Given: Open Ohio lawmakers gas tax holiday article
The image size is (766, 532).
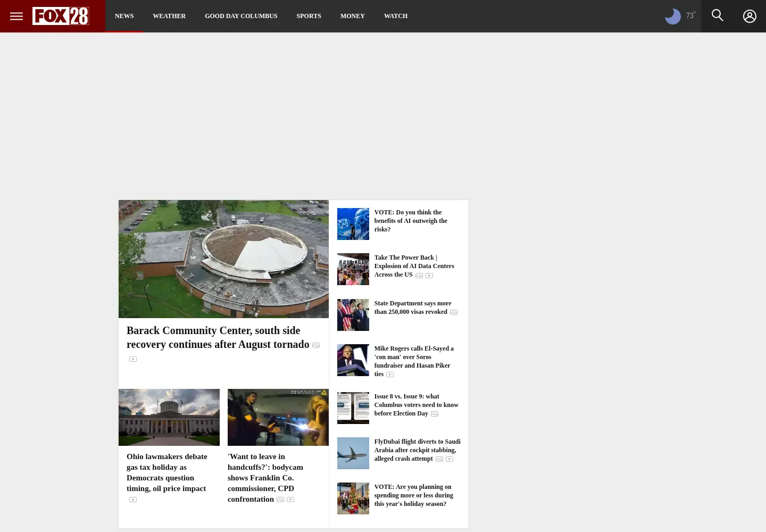Looking at the screenshot, I should [x=166, y=472].
